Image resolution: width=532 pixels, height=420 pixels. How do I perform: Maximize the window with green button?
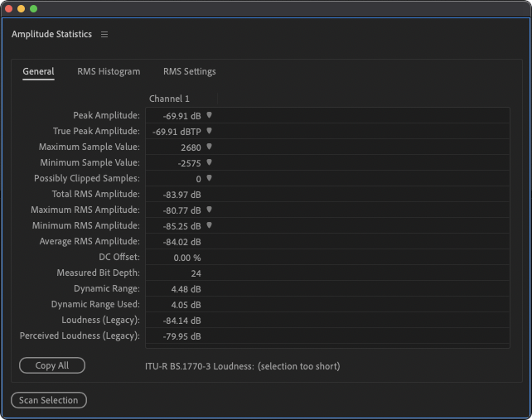pyautogui.click(x=34, y=8)
